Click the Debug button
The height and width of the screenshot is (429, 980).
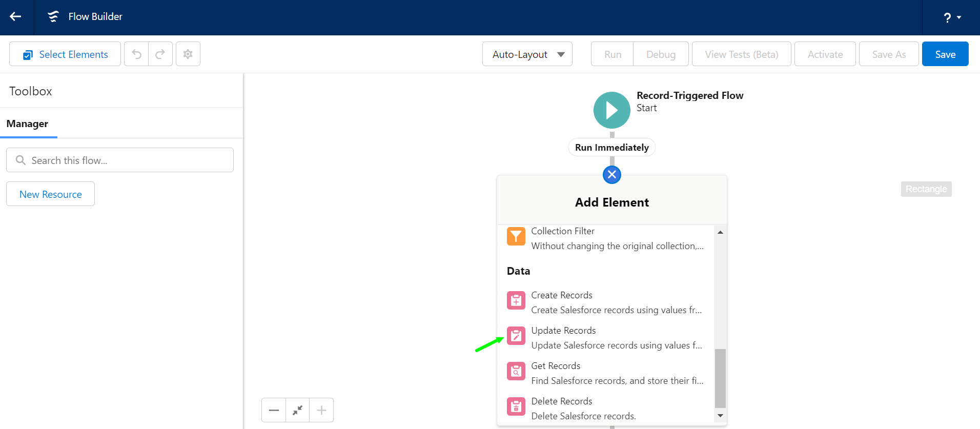pyautogui.click(x=661, y=54)
